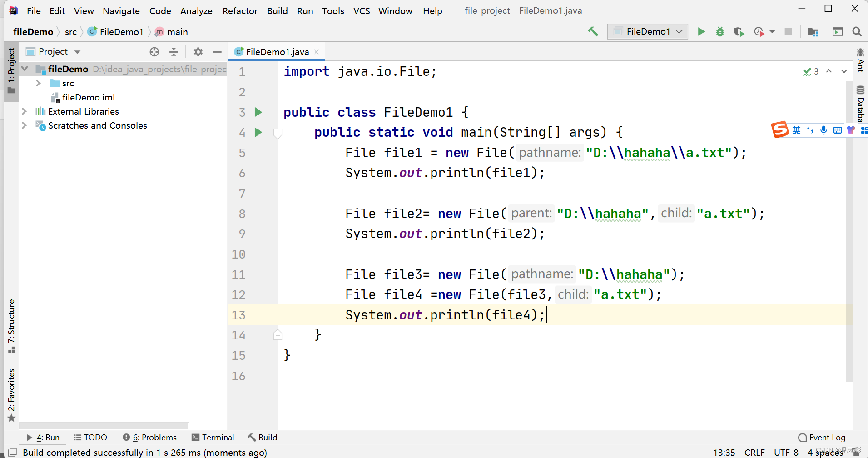Open Project panel settings gear

click(x=198, y=52)
